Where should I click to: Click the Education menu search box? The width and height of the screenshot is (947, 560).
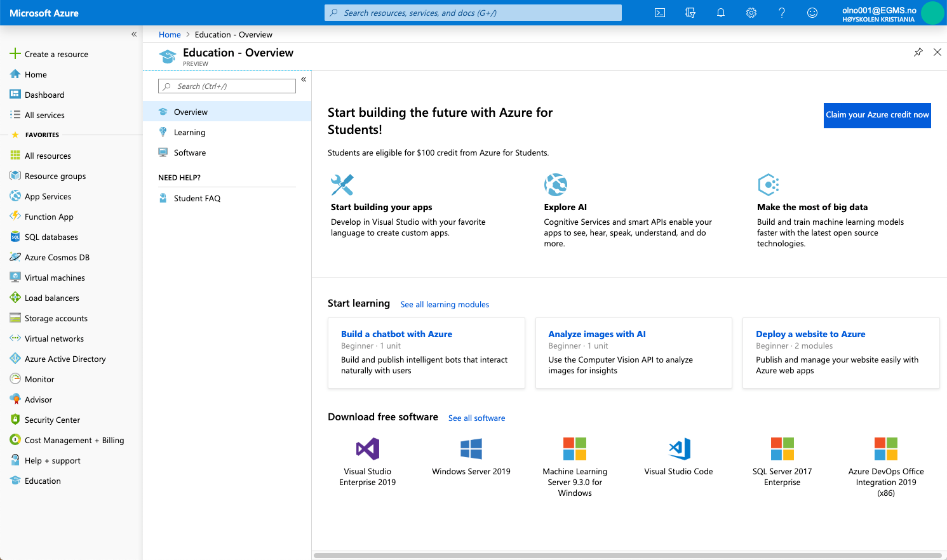pos(227,86)
